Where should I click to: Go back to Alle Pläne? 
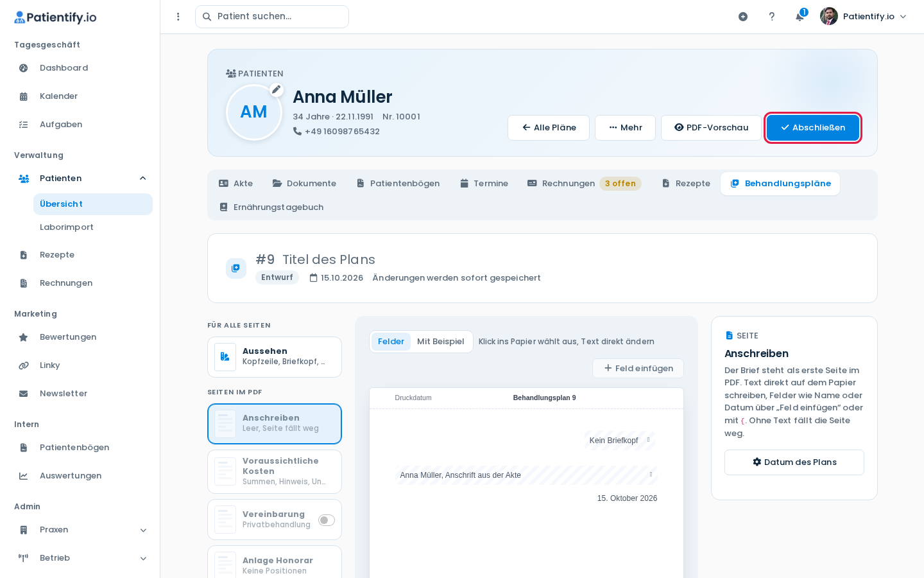pyautogui.click(x=549, y=128)
